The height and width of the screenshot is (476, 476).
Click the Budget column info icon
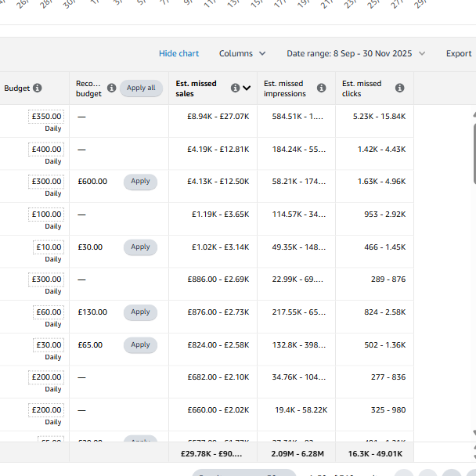[38, 88]
